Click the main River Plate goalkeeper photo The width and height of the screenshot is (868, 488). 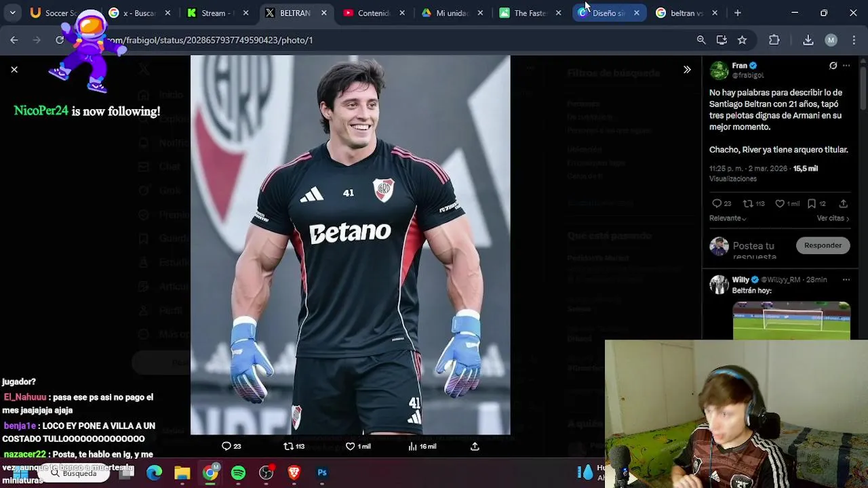pos(350,245)
